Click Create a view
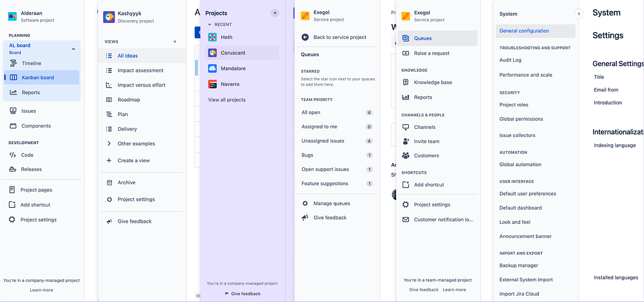The width and height of the screenshot is (644, 302). (x=133, y=160)
